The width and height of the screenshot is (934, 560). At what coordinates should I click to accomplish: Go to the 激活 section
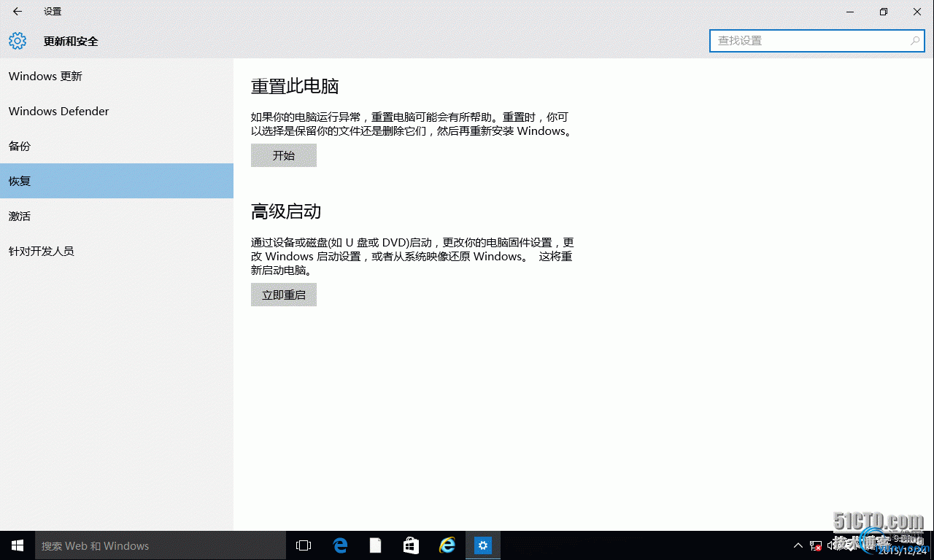click(117, 216)
